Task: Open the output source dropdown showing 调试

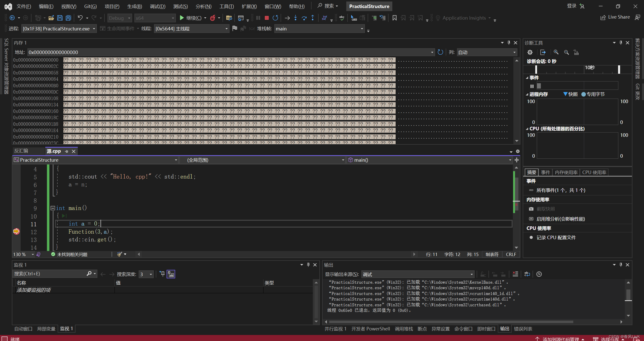Action: coord(418,274)
